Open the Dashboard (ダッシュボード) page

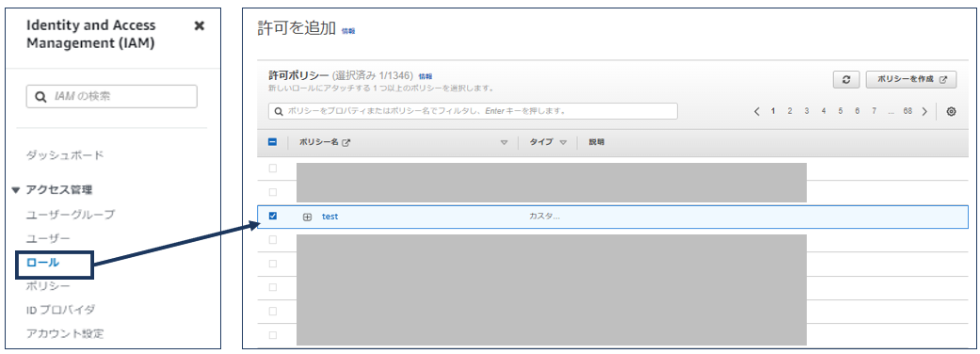65,155
